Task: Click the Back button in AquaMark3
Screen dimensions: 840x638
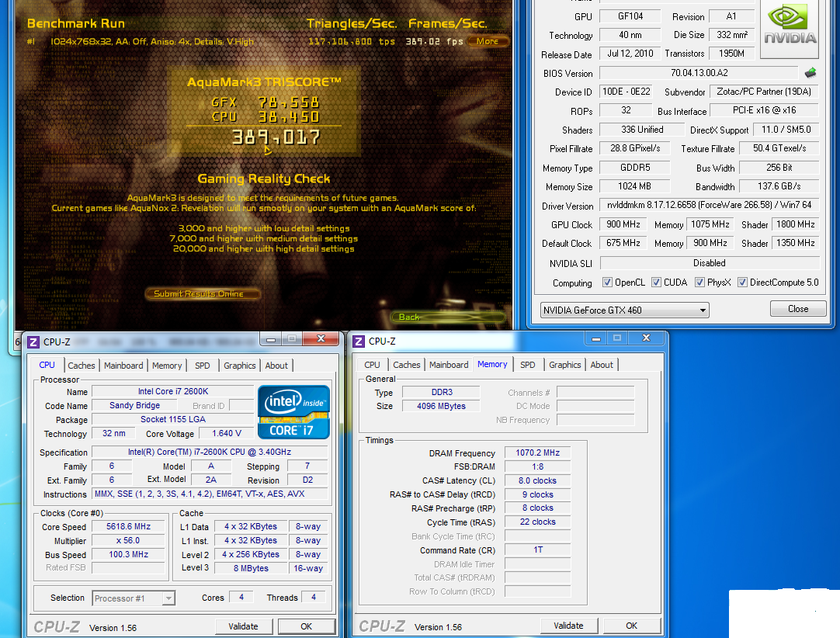Action: point(448,317)
